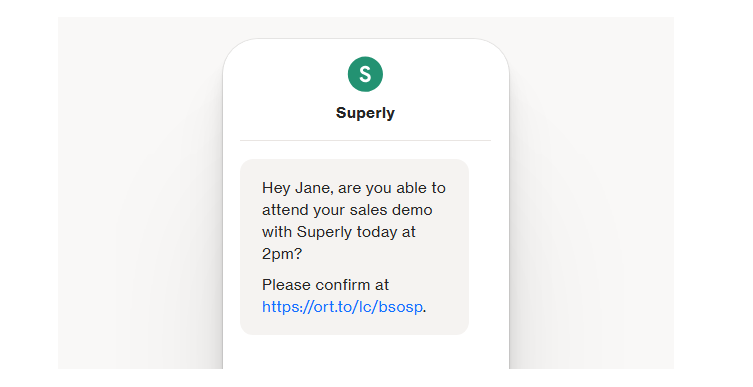This screenshot has height=387, width=753.
Task: Click the "Please confirm at" line
Action: (x=325, y=285)
